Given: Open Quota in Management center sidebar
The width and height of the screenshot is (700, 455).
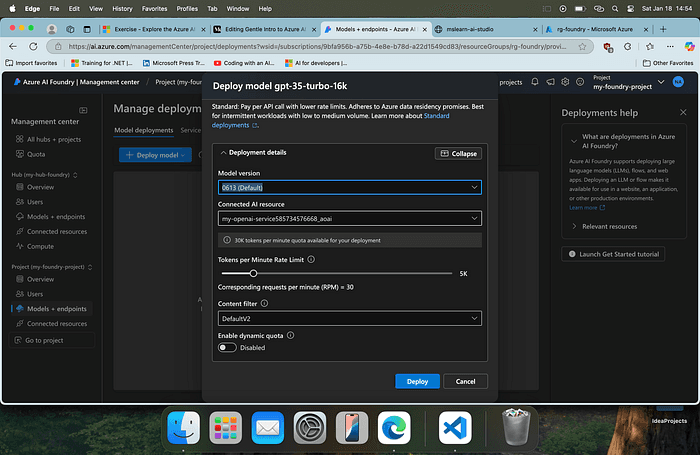Looking at the screenshot, I should point(30,154).
